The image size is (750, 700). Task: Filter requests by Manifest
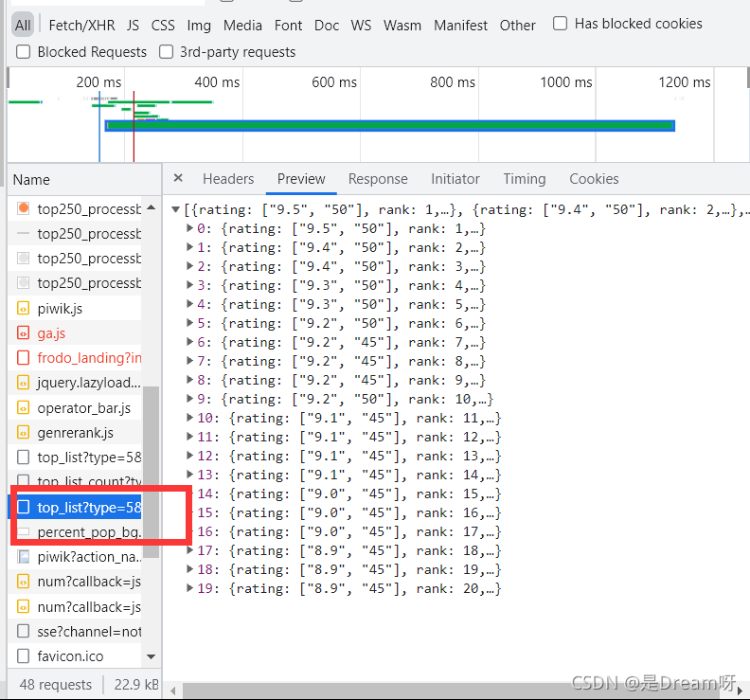point(460,25)
